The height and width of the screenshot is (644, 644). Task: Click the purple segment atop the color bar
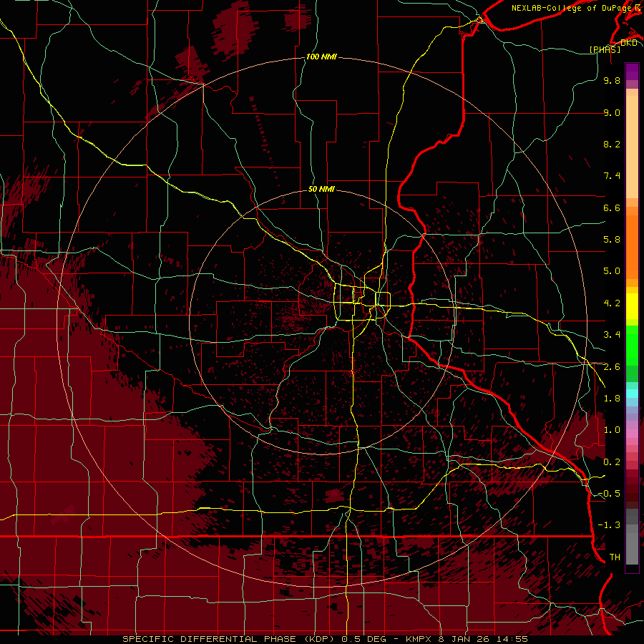[x=632, y=72]
